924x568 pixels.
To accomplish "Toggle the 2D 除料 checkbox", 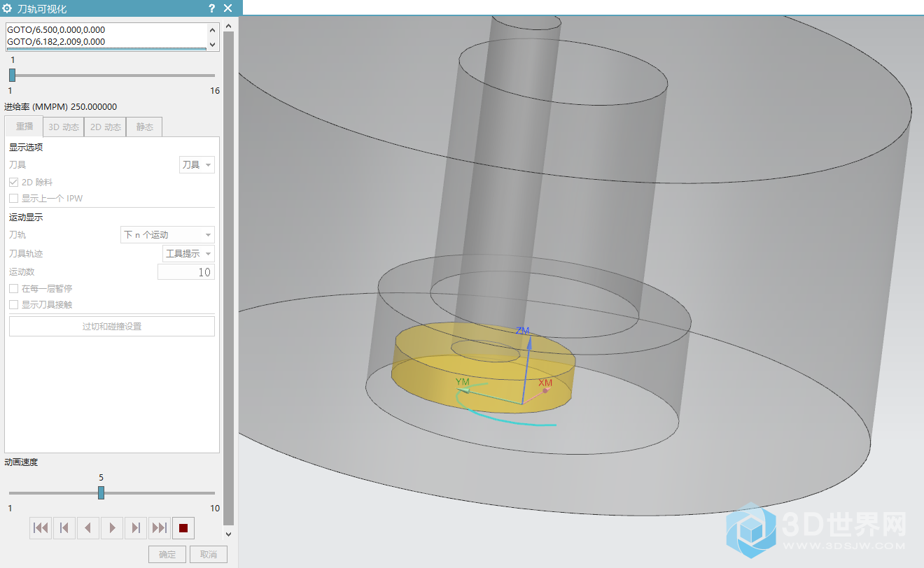I will tap(13, 182).
